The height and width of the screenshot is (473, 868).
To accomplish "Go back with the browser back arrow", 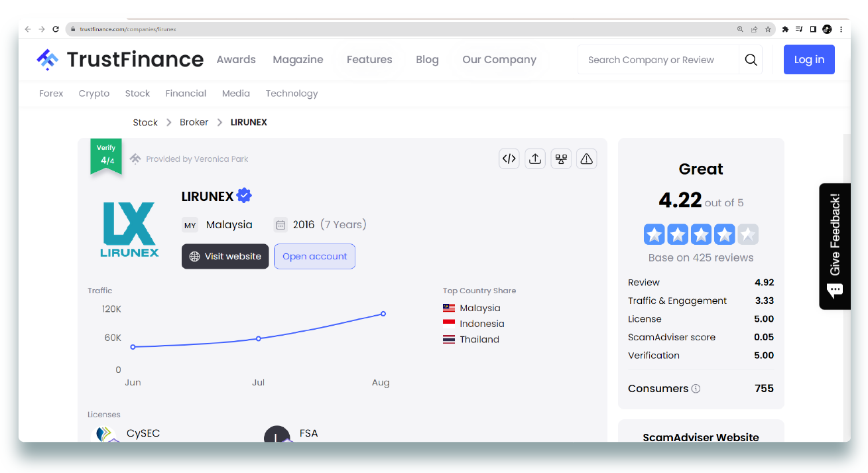I will (x=28, y=29).
